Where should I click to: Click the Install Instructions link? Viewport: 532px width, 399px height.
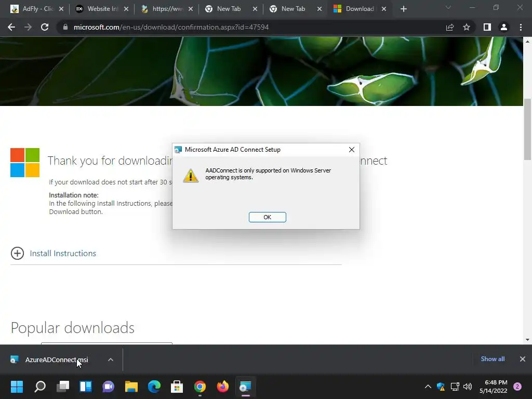click(x=63, y=254)
